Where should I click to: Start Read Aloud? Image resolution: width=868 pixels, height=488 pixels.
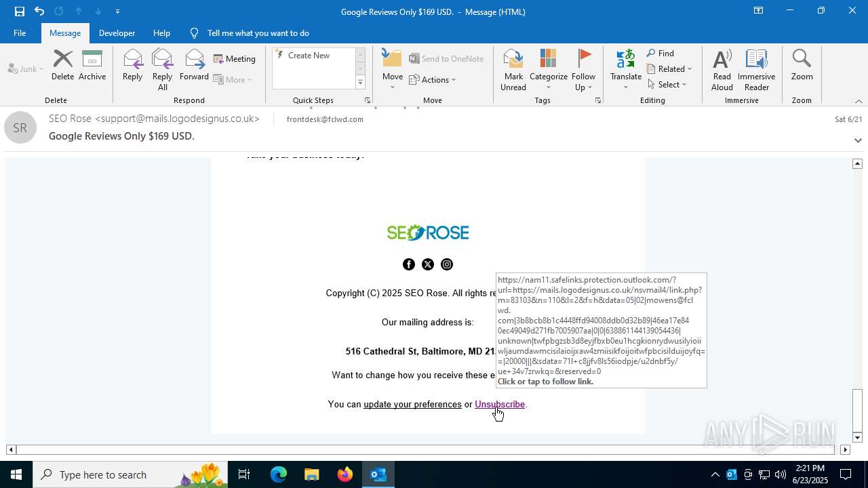(x=722, y=70)
